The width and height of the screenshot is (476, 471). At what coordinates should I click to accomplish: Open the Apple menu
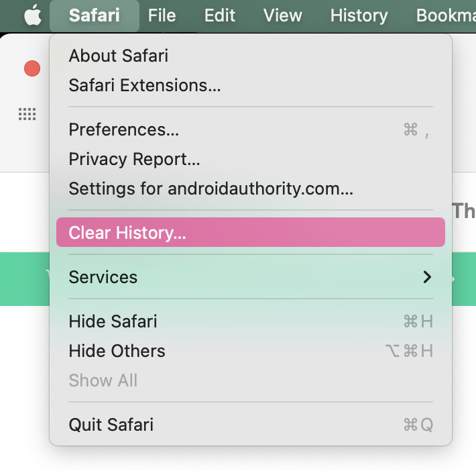pos(32,15)
